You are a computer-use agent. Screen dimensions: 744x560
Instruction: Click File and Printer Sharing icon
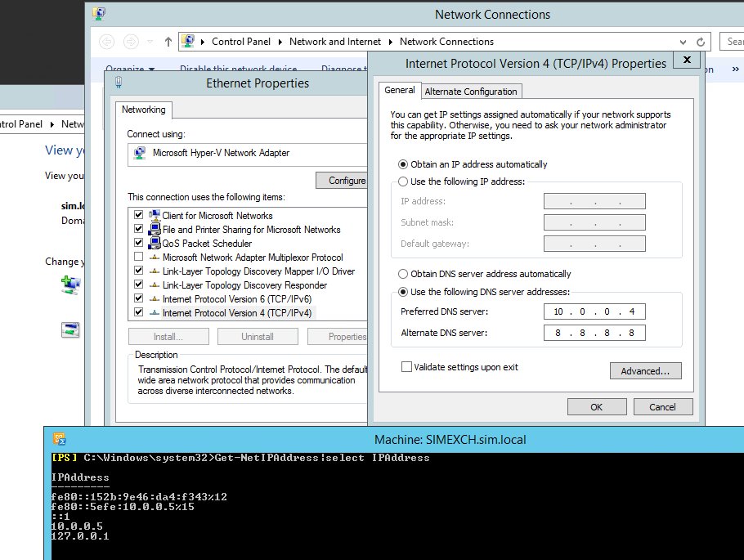tap(155, 229)
